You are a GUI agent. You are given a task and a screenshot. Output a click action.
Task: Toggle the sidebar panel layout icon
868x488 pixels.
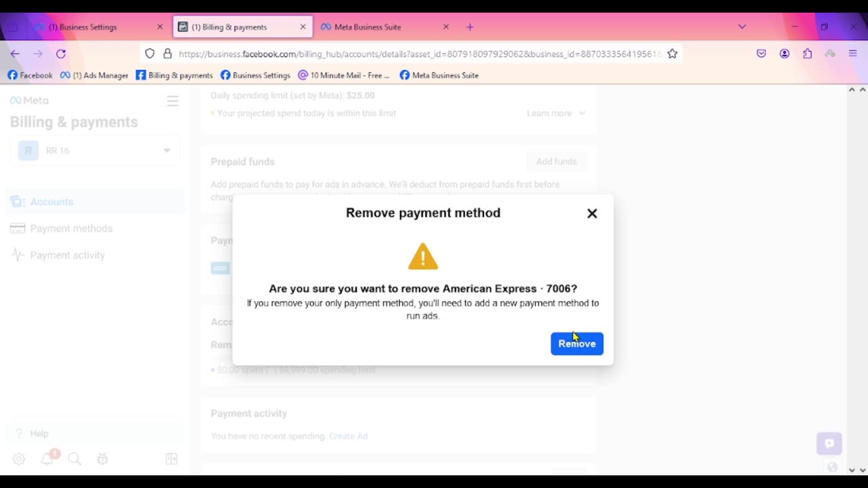(x=172, y=459)
